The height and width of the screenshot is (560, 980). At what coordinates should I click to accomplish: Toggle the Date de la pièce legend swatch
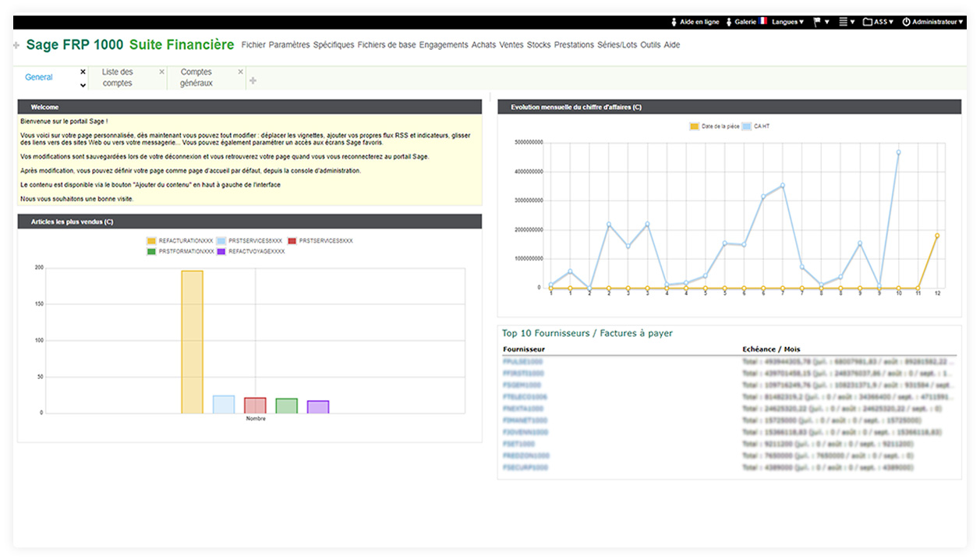(695, 126)
